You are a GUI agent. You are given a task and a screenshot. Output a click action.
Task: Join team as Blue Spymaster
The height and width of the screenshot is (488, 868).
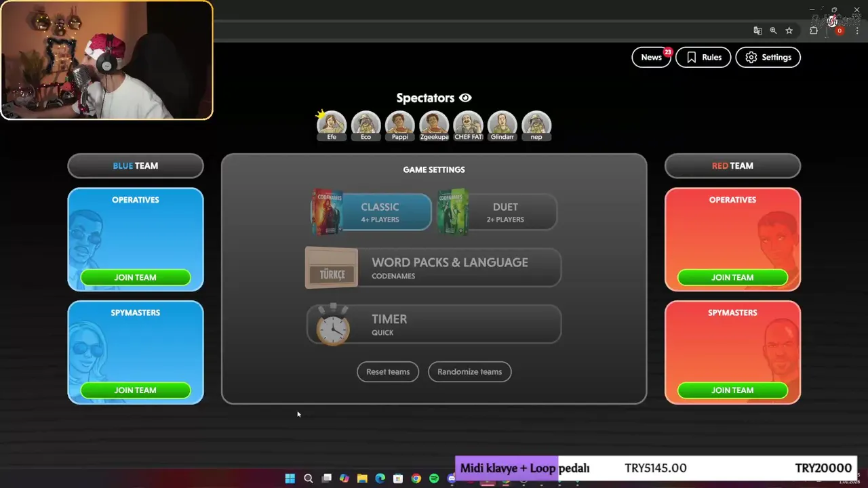coord(136,390)
